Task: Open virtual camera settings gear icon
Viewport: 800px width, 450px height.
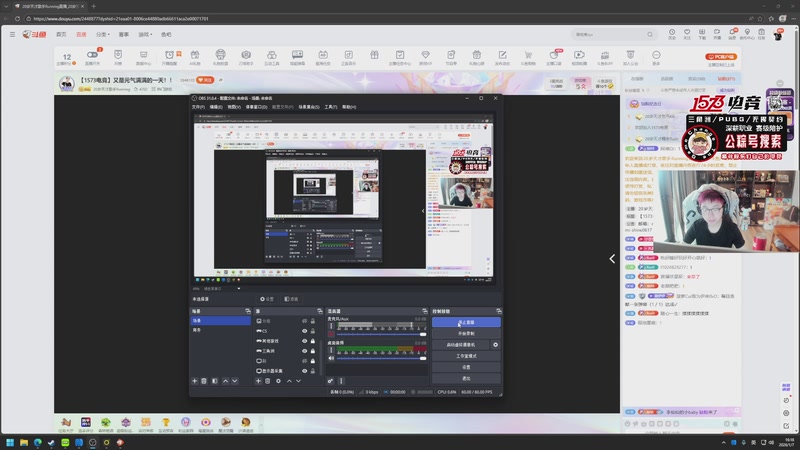Action: (495, 345)
